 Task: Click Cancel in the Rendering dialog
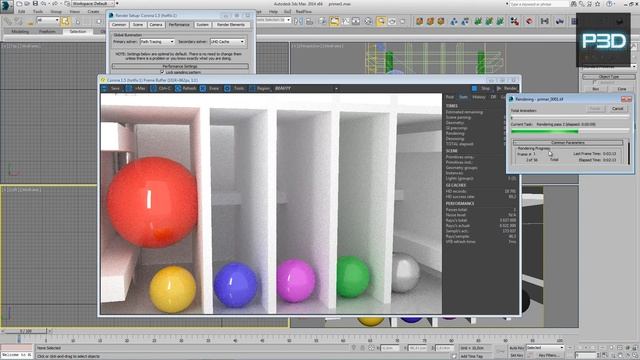618,109
